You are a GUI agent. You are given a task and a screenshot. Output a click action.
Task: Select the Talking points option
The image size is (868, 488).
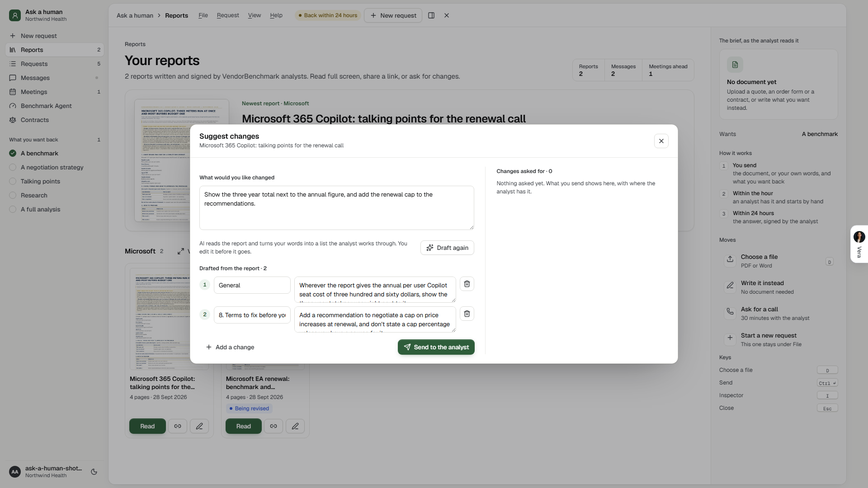pyautogui.click(x=55, y=181)
